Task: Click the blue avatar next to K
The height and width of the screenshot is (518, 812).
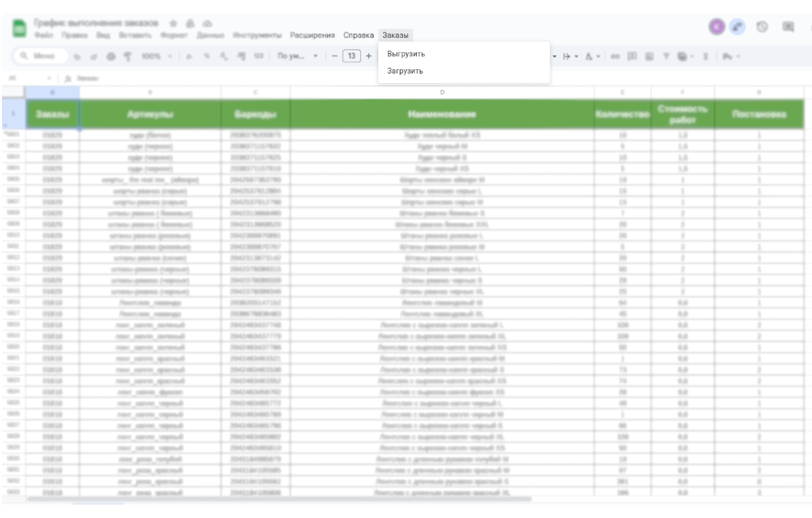Action: pos(737,27)
